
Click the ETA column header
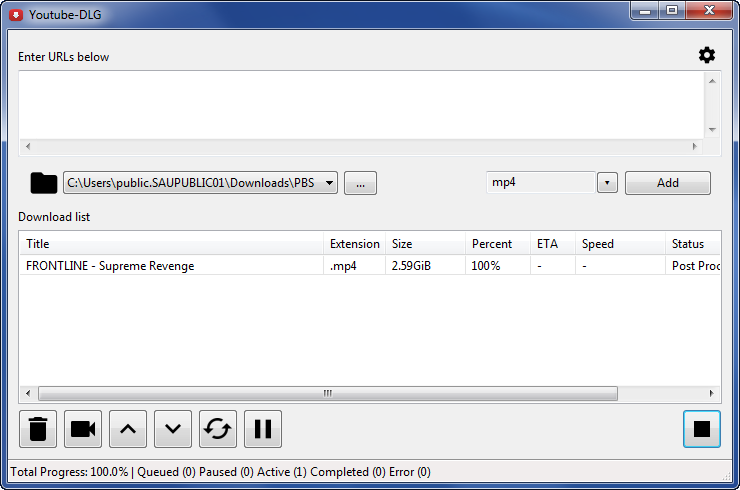coord(553,244)
